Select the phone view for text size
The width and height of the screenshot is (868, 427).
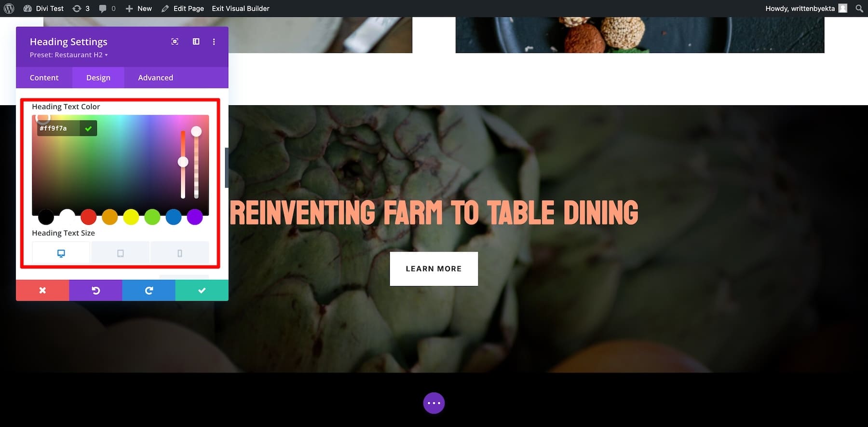180,253
